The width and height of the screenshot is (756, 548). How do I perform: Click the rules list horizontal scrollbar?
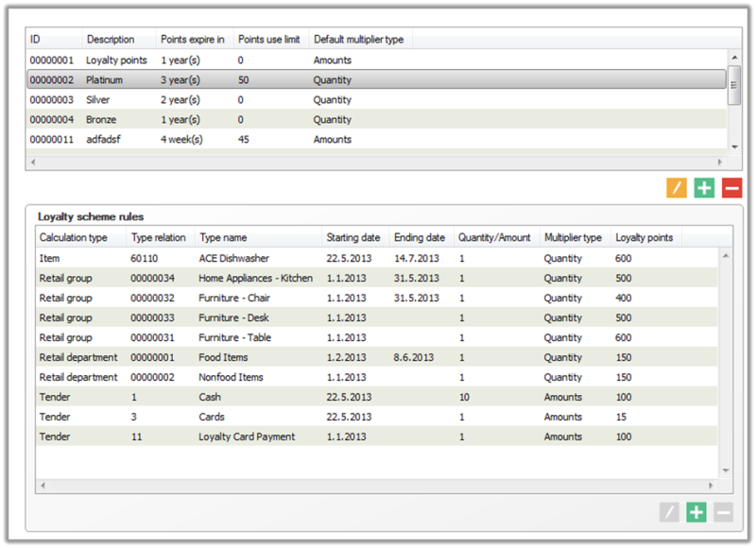click(378, 486)
